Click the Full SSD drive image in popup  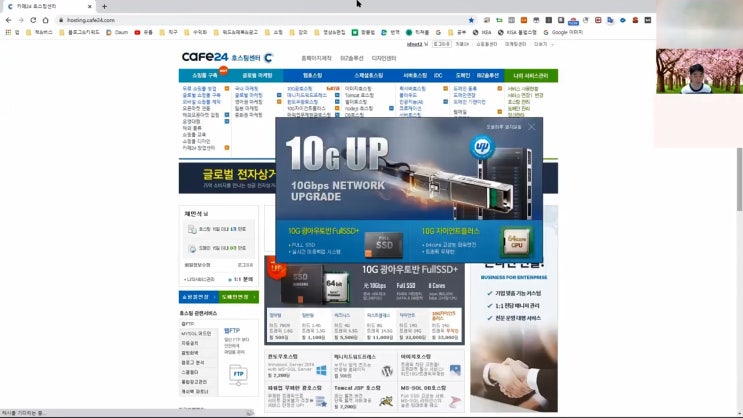point(383,245)
